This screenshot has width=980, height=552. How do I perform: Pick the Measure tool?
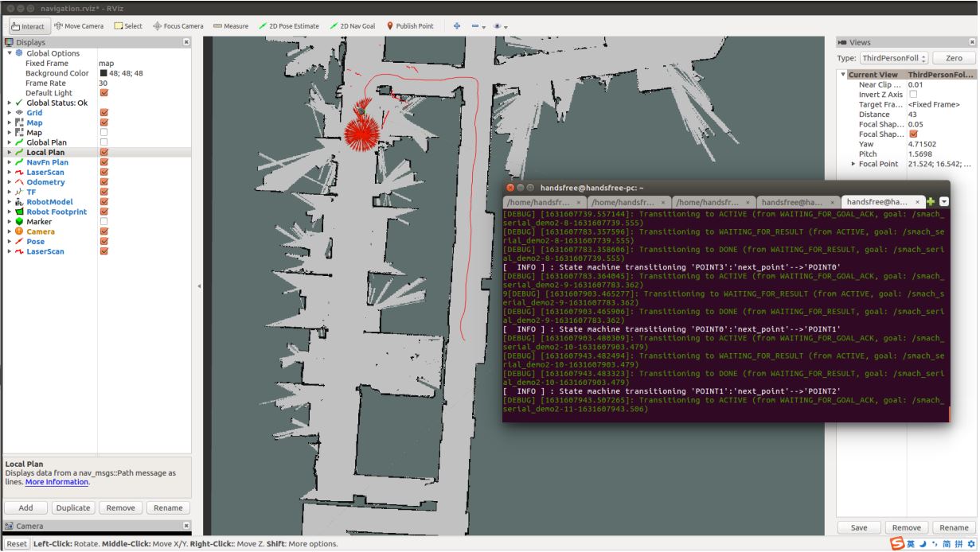pyautogui.click(x=231, y=25)
